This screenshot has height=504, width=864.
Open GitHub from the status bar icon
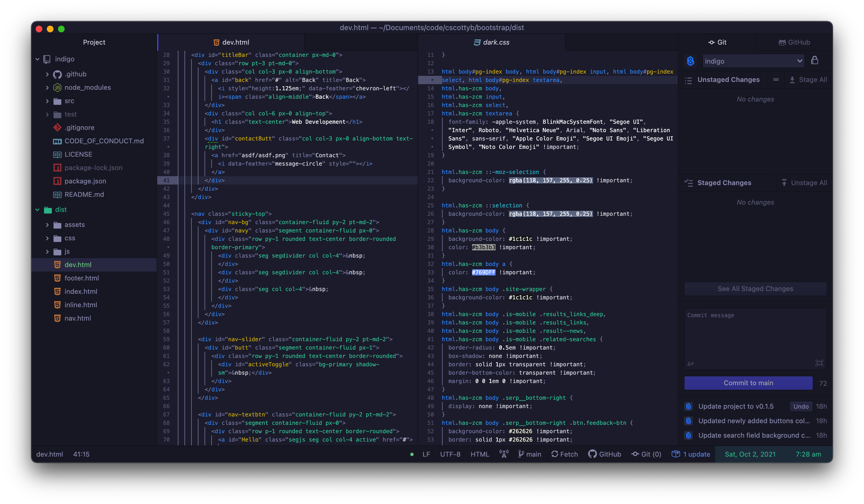pos(592,454)
